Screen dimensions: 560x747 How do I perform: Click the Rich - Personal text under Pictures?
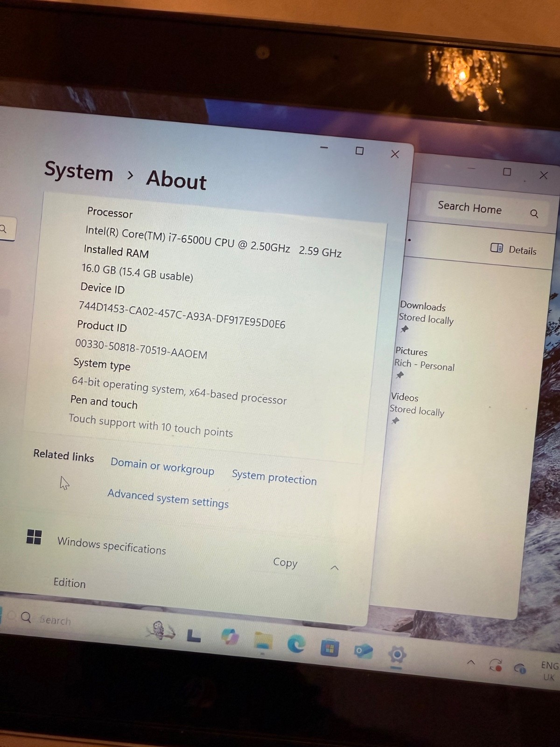coord(424,365)
